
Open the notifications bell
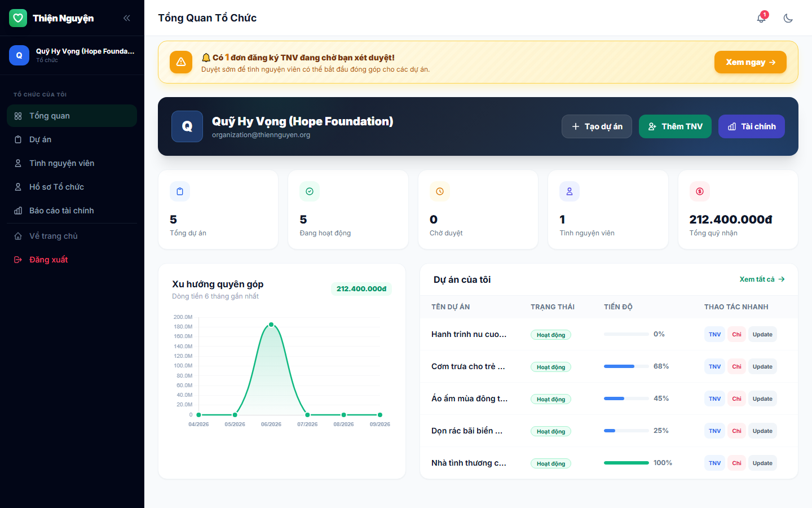click(x=761, y=18)
